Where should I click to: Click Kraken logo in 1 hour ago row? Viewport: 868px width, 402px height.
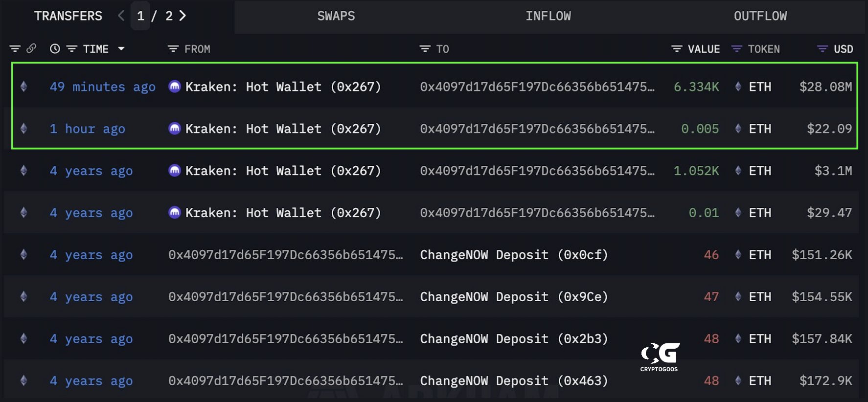(175, 128)
